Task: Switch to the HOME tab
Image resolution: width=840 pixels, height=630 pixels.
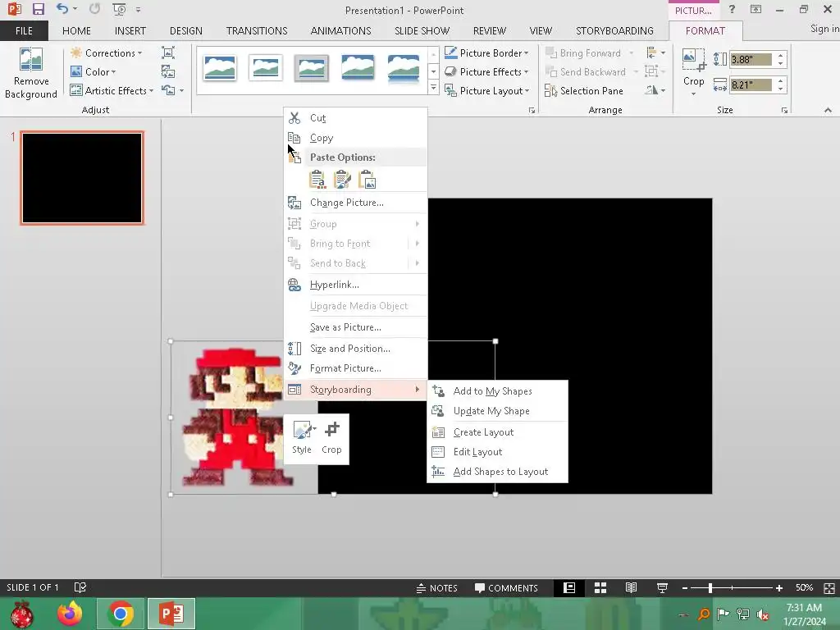Action: (x=76, y=30)
